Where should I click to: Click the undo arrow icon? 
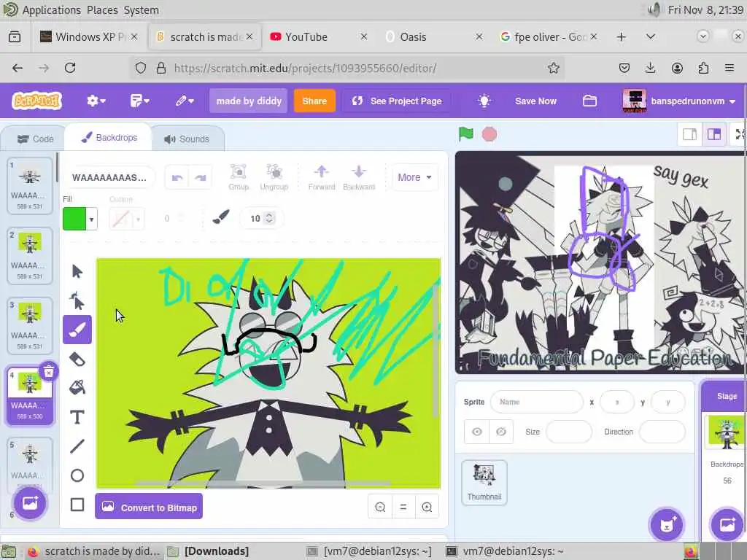point(177,177)
